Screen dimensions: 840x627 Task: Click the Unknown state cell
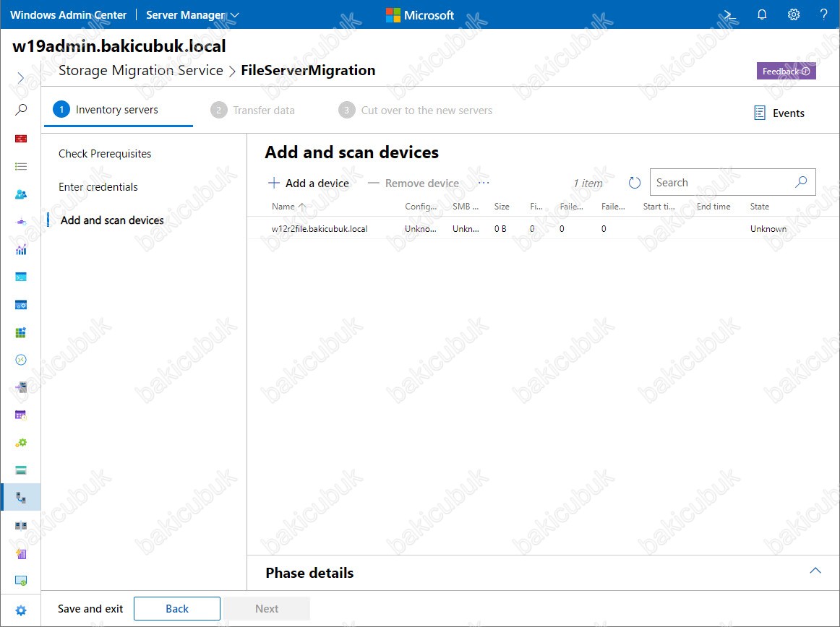(768, 229)
